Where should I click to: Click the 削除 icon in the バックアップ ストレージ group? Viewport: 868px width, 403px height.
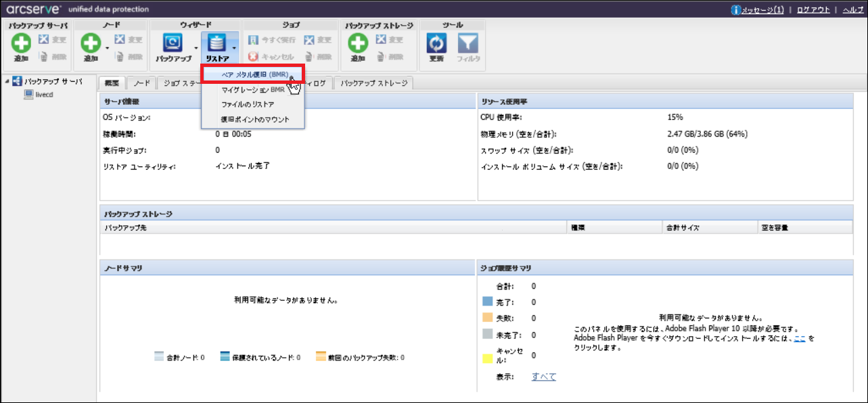click(x=381, y=57)
